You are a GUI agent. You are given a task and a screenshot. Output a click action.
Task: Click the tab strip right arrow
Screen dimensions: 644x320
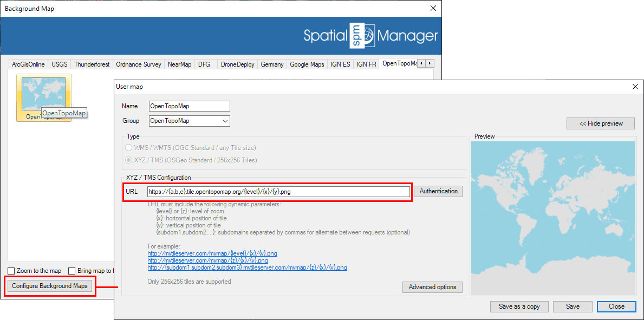pyautogui.click(x=430, y=63)
